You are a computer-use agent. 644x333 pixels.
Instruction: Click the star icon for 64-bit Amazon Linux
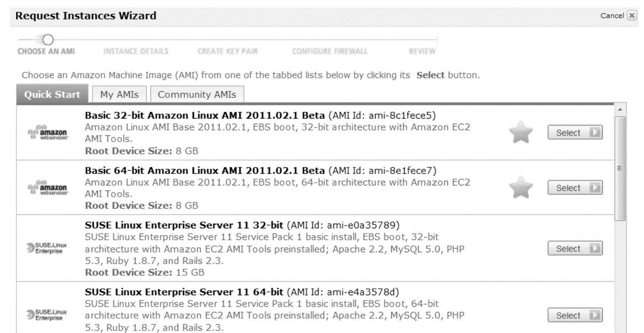tap(520, 188)
